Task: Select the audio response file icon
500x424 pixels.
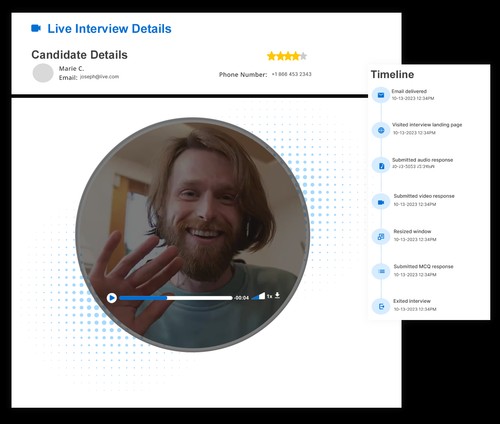Action: point(381,166)
